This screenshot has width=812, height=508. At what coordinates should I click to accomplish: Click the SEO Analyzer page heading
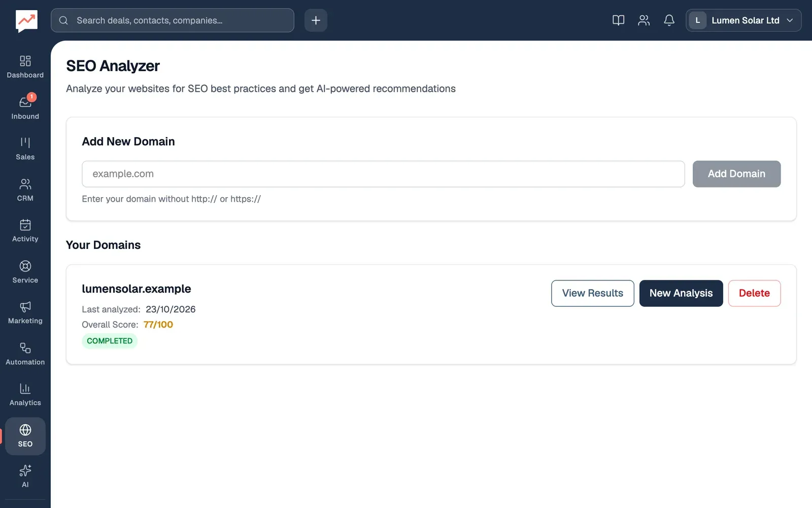pos(113,66)
